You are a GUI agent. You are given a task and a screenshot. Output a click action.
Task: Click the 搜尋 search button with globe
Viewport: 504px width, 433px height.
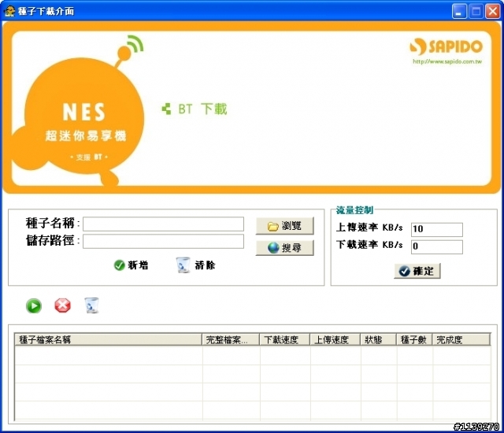click(x=284, y=248)
